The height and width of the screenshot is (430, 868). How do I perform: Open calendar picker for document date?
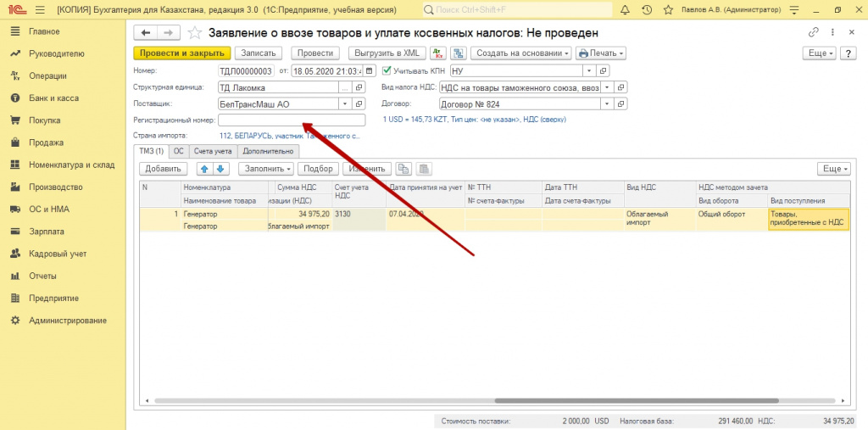tap(370, 70)
